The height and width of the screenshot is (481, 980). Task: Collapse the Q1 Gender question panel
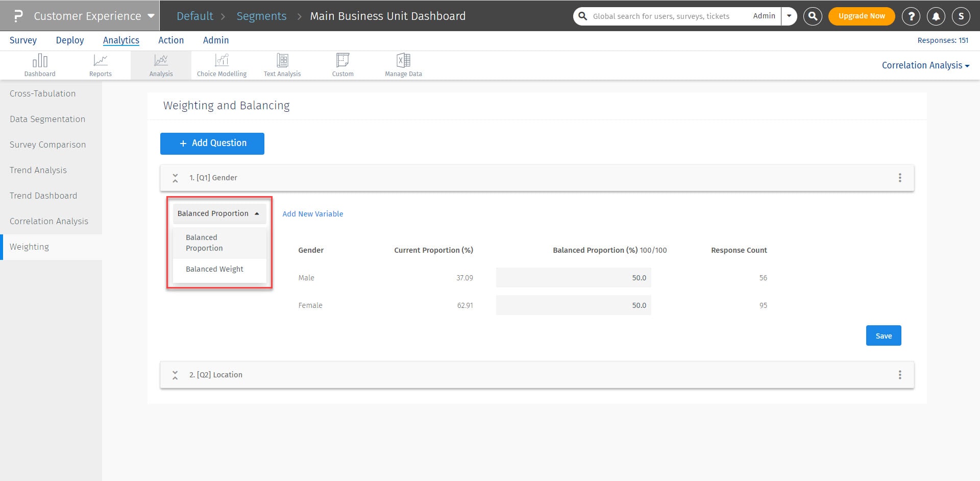point(175,178)
